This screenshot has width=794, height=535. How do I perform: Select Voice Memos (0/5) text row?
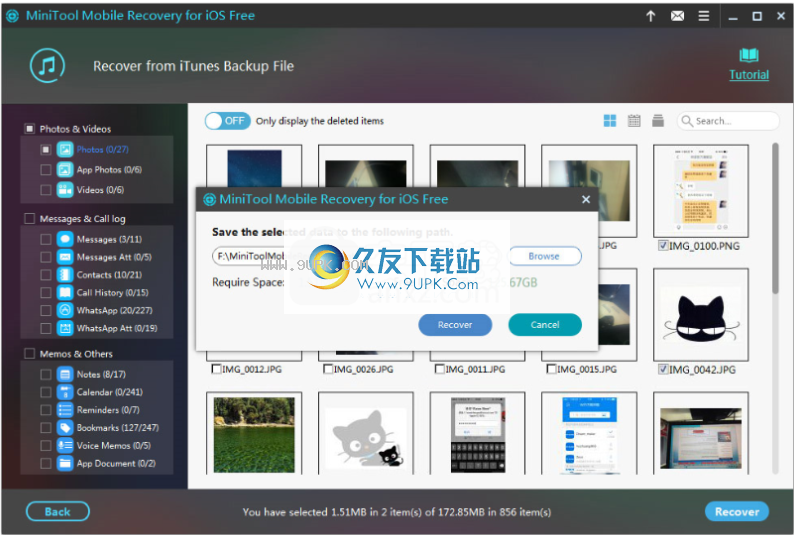click(x=114, y=445)
